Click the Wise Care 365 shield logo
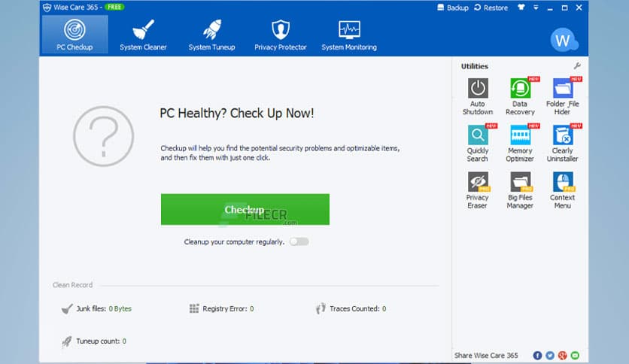 tap(47, 8)
